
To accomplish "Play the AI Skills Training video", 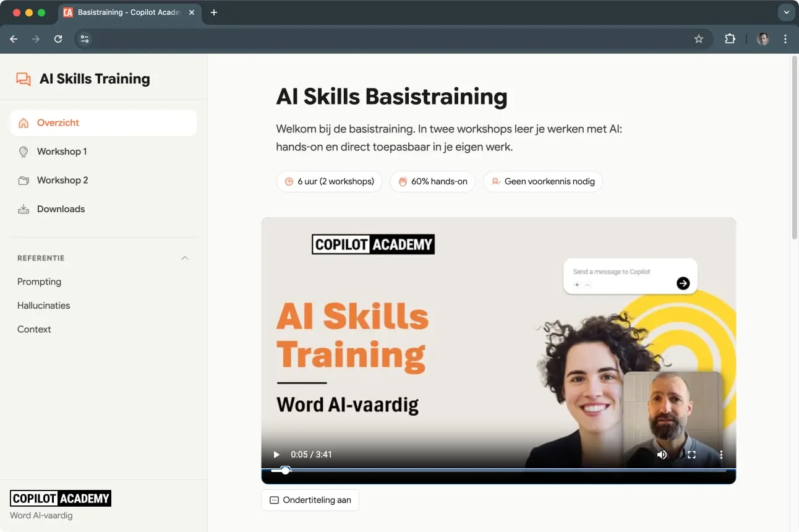I will coord(276,455).
